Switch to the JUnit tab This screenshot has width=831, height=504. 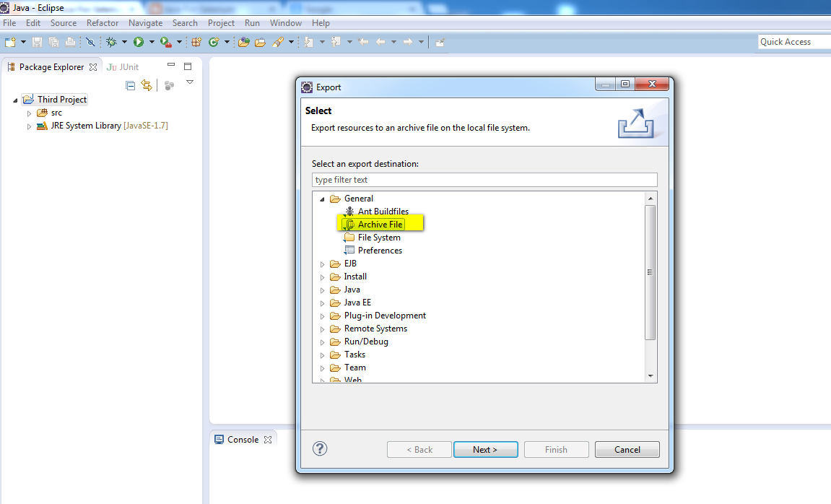click(123, 66)
